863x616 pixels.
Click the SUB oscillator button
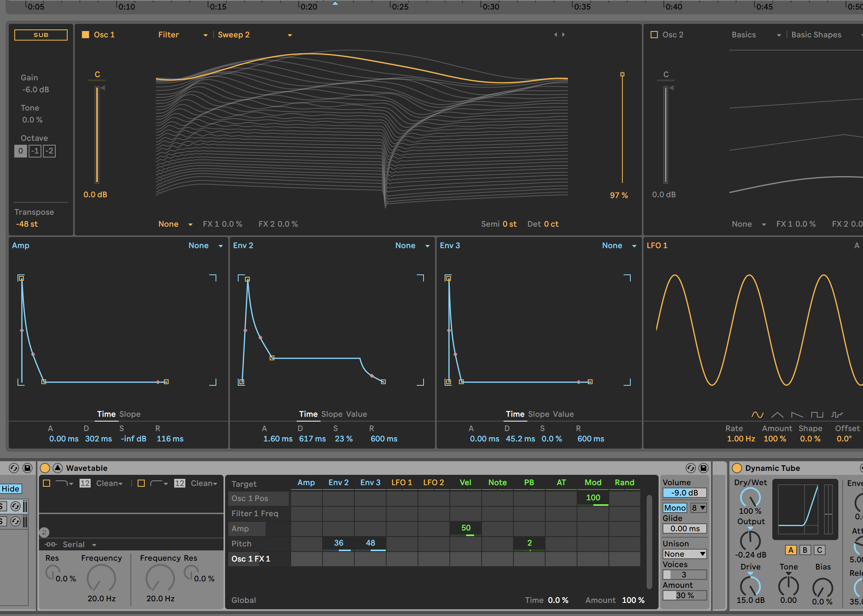41,35
